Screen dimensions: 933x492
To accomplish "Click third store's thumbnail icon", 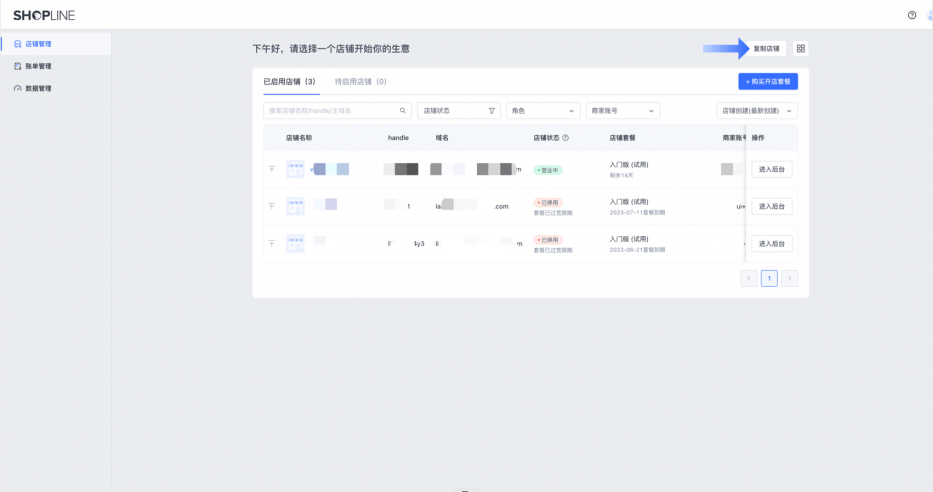I will click(295, 243).
